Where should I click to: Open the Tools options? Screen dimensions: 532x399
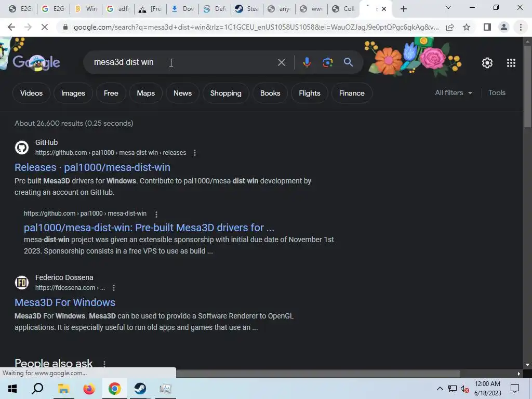pos(497,92)
